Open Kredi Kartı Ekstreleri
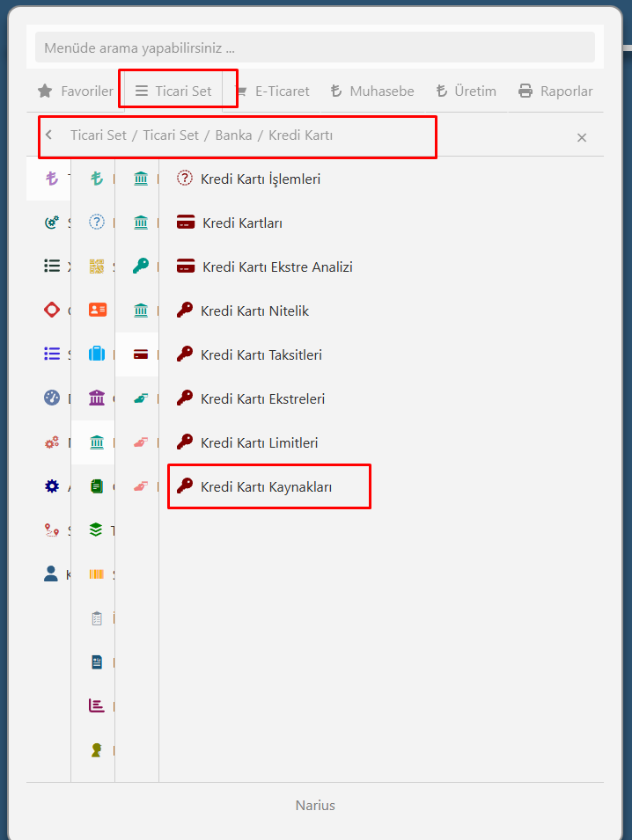Screen dimensions: 632x840 pos(251,398)
